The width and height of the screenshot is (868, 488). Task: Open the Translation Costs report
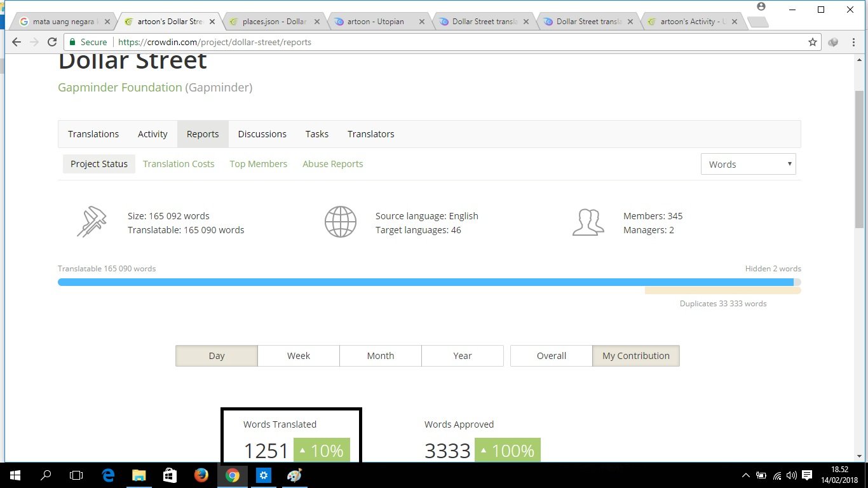pyautogui.click(x=179, y=164)
